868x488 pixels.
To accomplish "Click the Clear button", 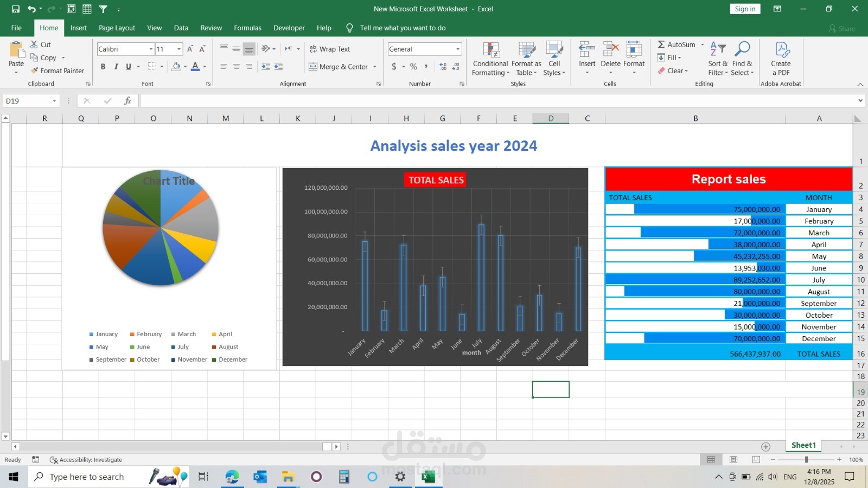I will click(x=673, y=71).
